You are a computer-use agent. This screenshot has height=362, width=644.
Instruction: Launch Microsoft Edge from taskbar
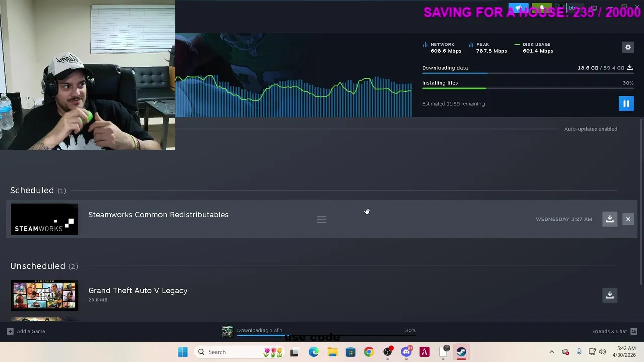point(313,352)
